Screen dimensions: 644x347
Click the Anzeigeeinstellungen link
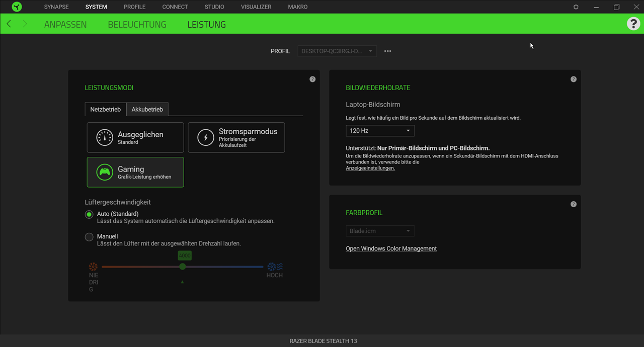point(370,168)
